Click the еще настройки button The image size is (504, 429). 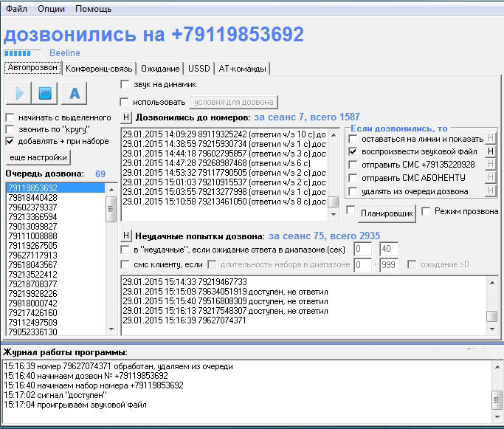38,157
